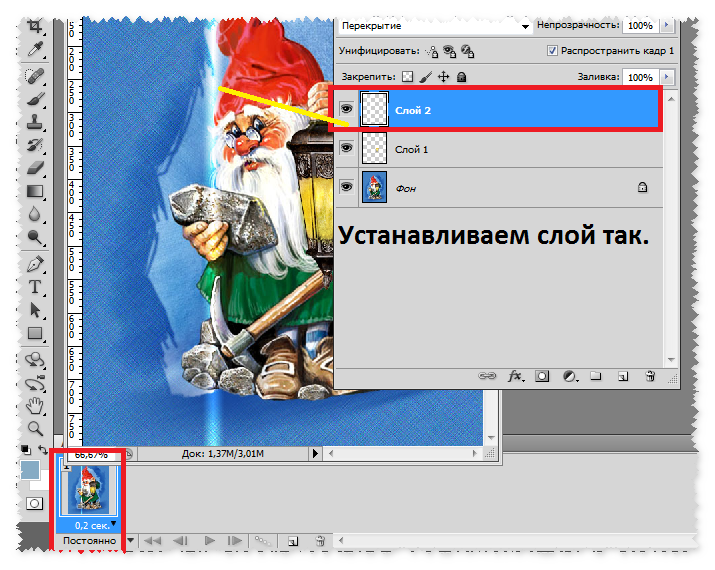The height and width of the screenshot is (570, 715).
Task: Open Непрозрачность slider arrow
Action: pos(667,25)
